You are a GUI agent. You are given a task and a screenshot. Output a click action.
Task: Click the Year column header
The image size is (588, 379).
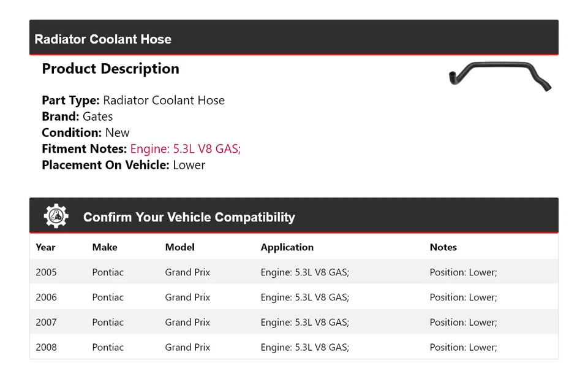[45, 247]
